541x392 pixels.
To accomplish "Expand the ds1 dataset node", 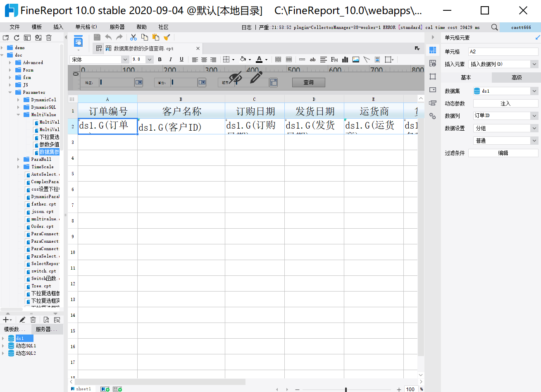I will coord(3,338).
